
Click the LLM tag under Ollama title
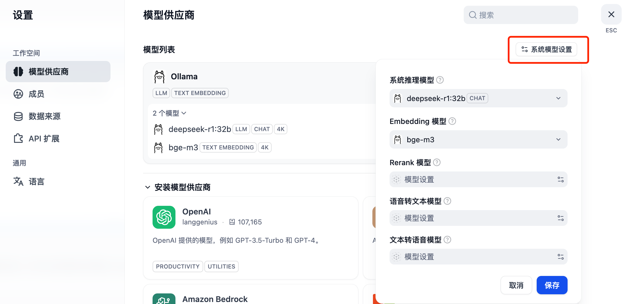tap(161, 93)
